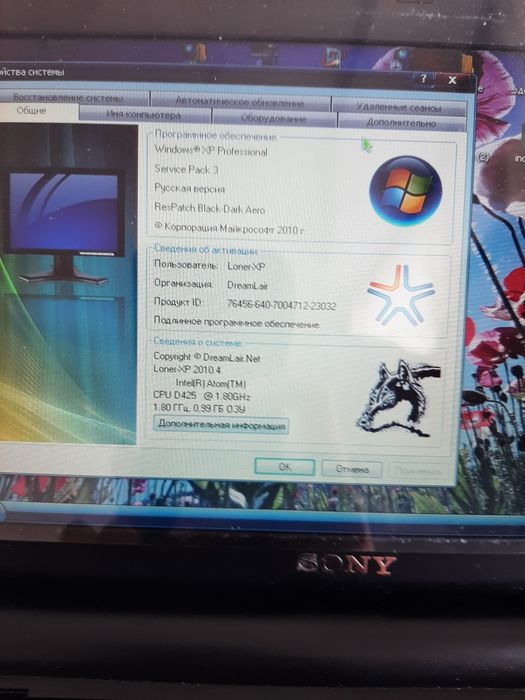Click the Start orb at taskbar edge
This screenshot has height=700, width=525.
tap(2, 512)
